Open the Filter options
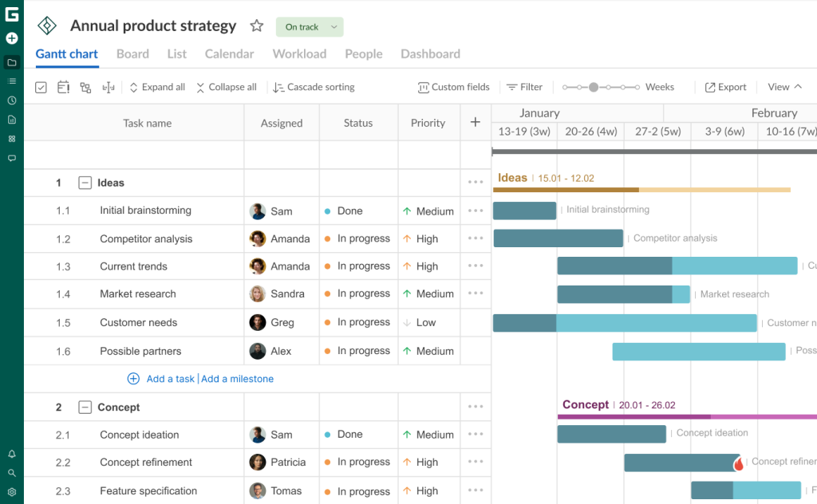The width and height of the screenshot is (817, 504). pyautogui.click(x=525, y=87)
